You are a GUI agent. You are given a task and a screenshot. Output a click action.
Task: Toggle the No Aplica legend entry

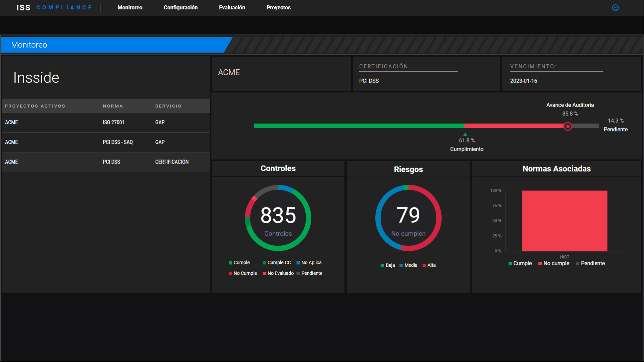coord(309,263)
